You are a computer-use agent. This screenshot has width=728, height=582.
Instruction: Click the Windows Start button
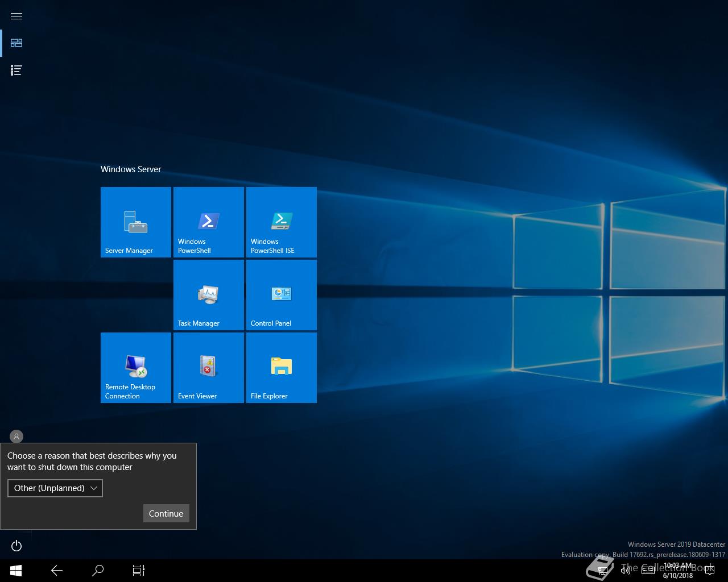[x=16, y=571]
